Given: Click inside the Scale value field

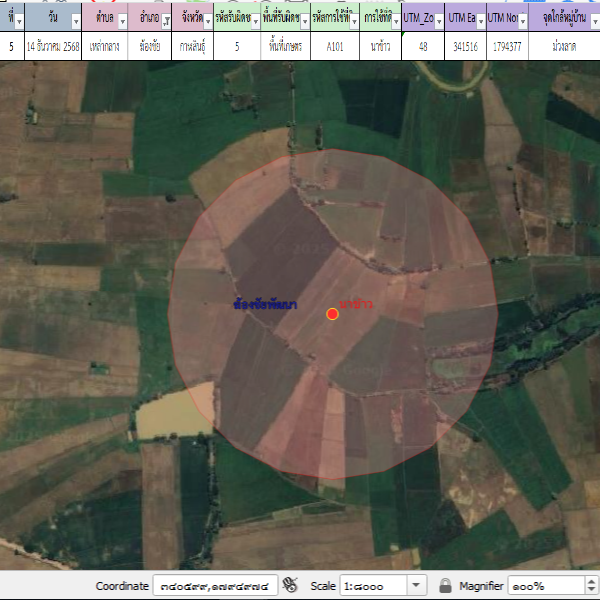Looking at the screenshot, I should point(372,585).
